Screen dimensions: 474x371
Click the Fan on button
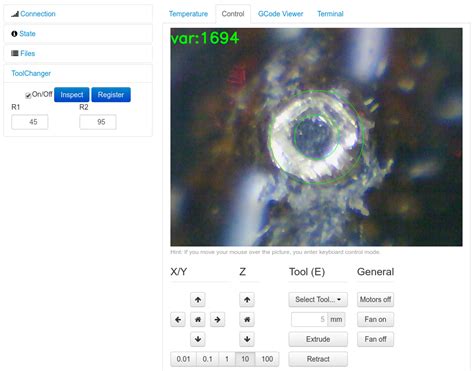375,320
